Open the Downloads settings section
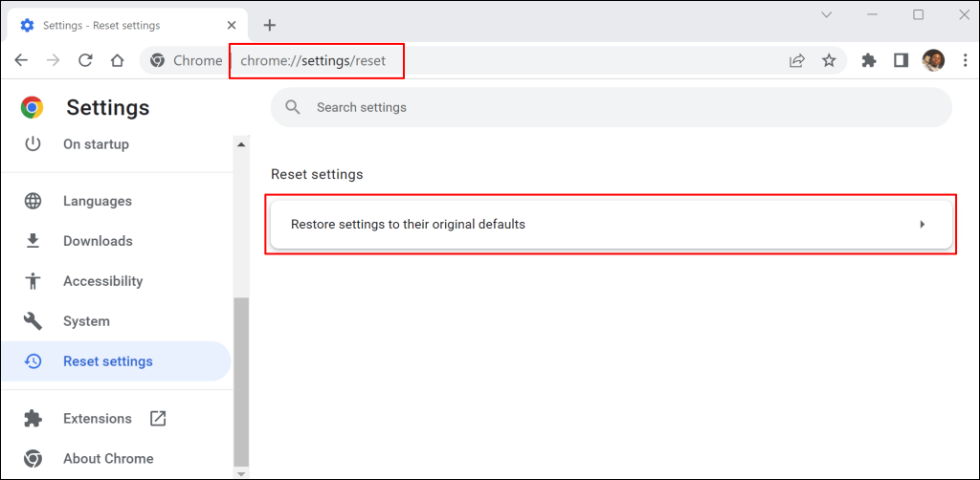 [97, 241]
